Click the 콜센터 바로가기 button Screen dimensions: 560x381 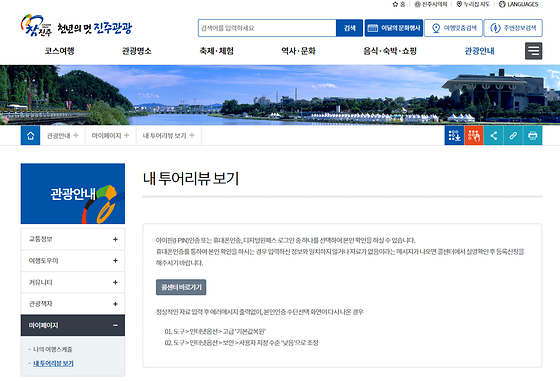click(181, 287)
